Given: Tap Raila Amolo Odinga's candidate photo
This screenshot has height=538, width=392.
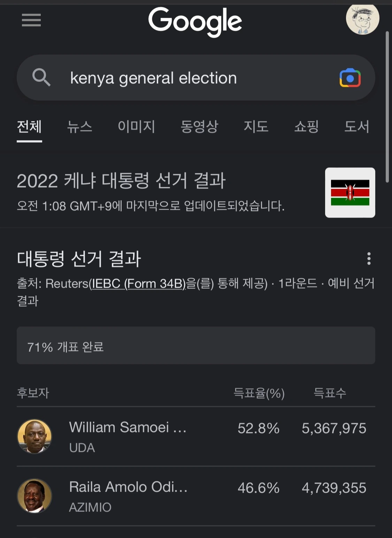Looking at the screenshot, I should click(x=34, y=495).
